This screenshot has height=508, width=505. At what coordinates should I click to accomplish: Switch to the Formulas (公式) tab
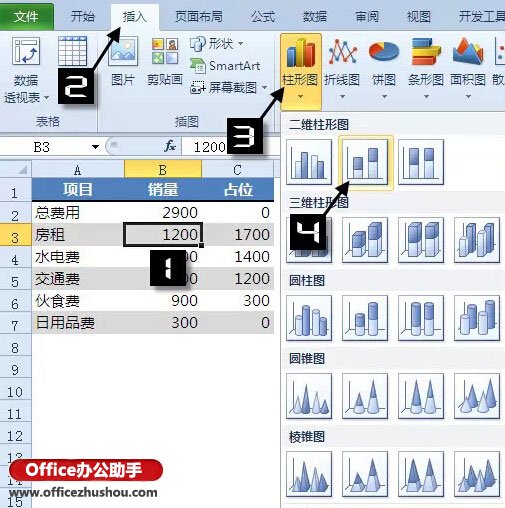click(x=263, y=16)
